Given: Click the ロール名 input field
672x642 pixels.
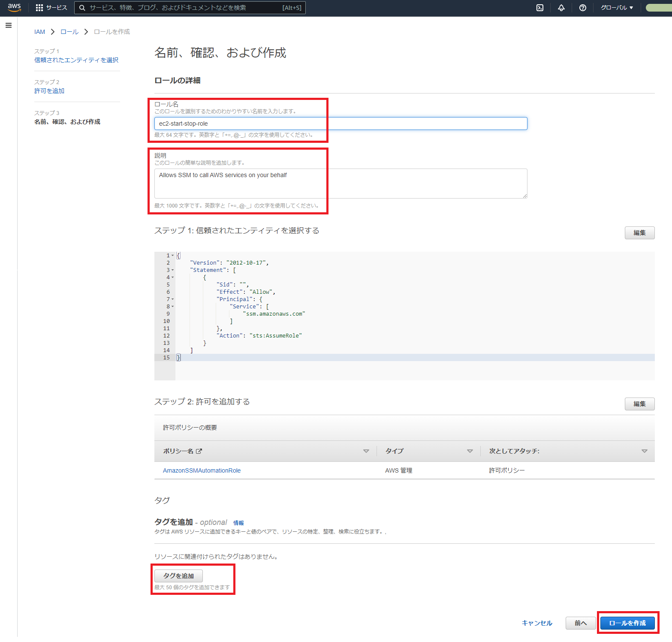Looking at the screenshot, I should 341,124.
